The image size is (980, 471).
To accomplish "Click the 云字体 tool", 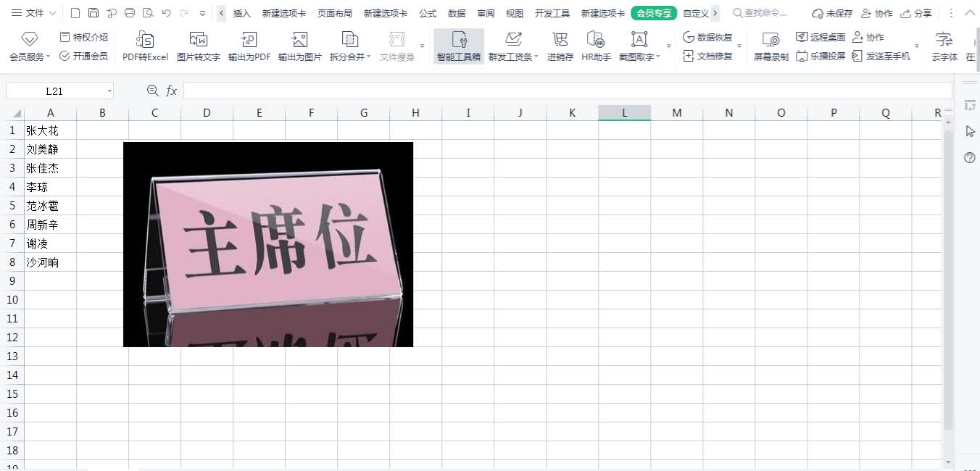I will (944, 46).
